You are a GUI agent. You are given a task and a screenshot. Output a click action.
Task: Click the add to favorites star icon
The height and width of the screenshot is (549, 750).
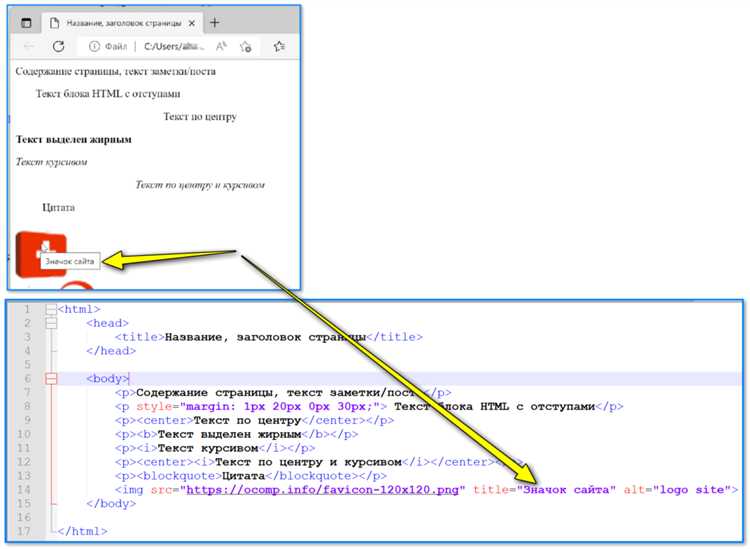click(246, 46)
